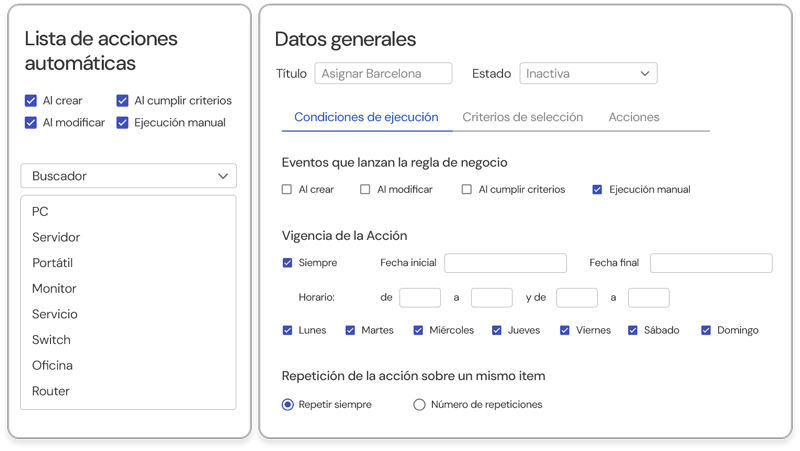Screen dimensions: 800x451
Task: Click the Fecha final field
Action: click(711, 263)
